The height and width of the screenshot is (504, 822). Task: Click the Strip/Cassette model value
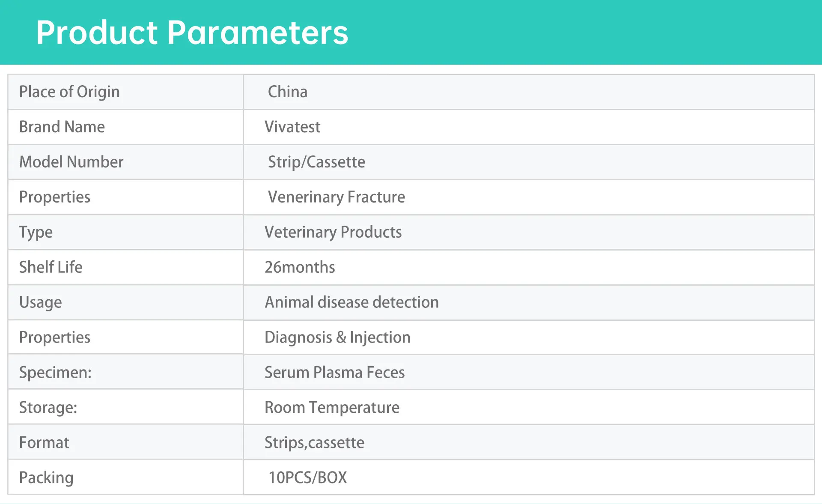316,162
